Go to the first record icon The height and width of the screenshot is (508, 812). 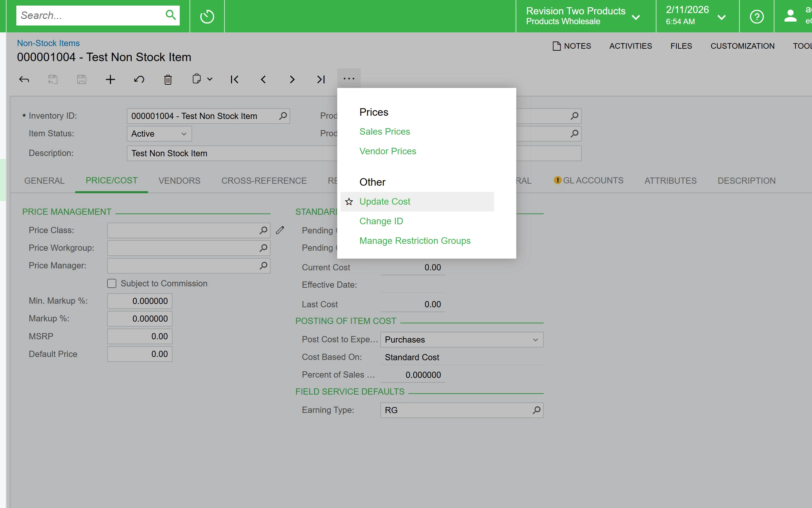point(234,80)
